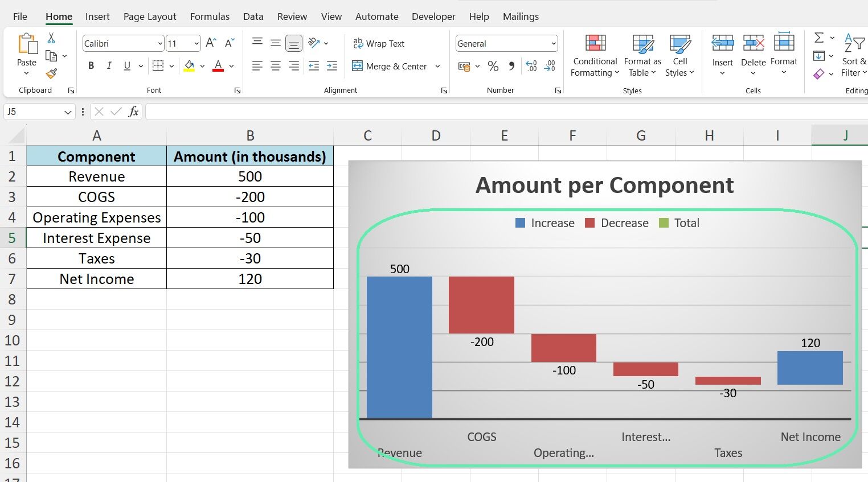Image resolution: width=868 pixels, height=482 pixels.
Task: Toggle Italic formatting
Action: pyautogui.click(x=109, y=66)
